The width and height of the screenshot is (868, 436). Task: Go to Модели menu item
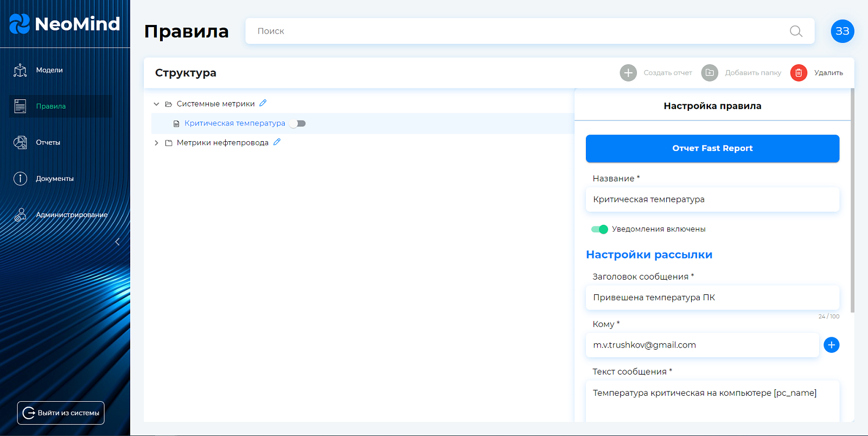(x=49, y=70)
